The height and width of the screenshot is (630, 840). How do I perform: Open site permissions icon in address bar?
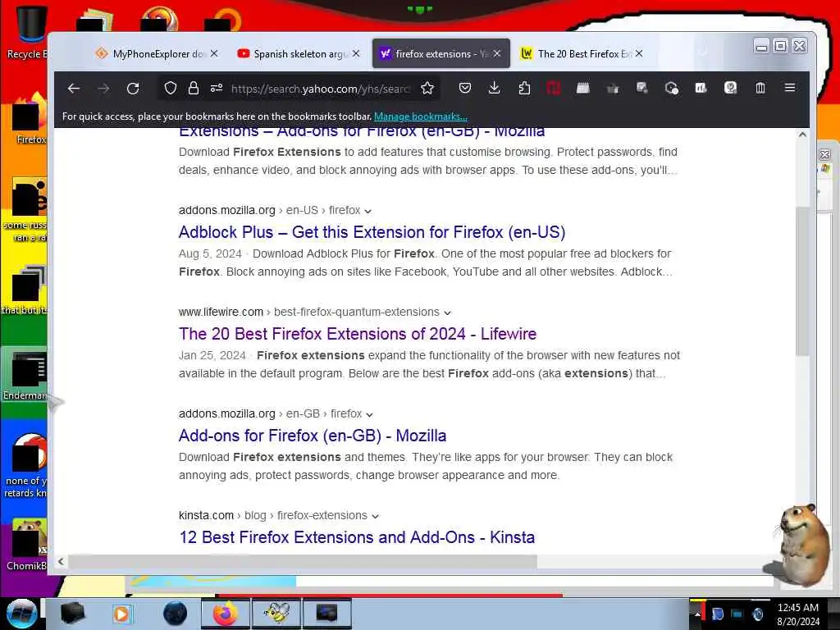point(217,88)
